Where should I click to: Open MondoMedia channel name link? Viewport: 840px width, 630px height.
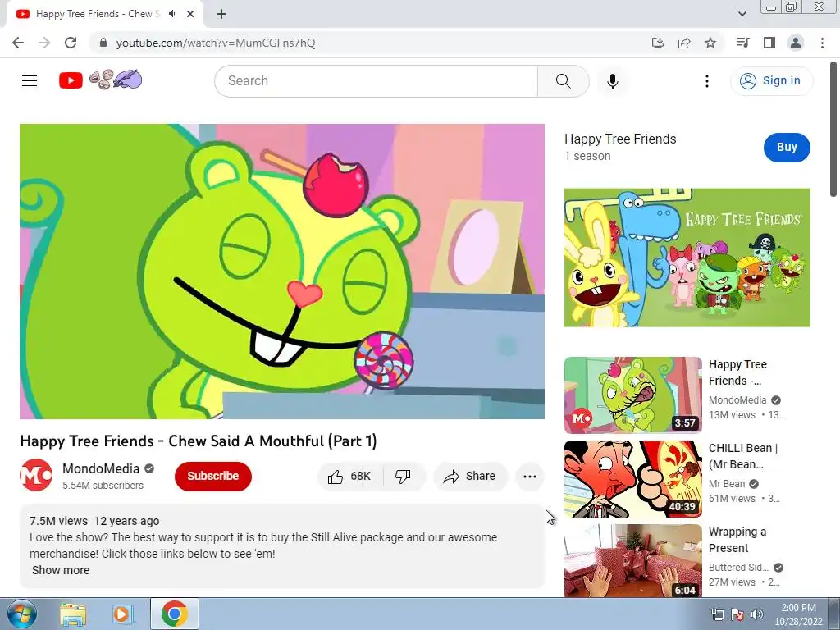tap(101, 468)
